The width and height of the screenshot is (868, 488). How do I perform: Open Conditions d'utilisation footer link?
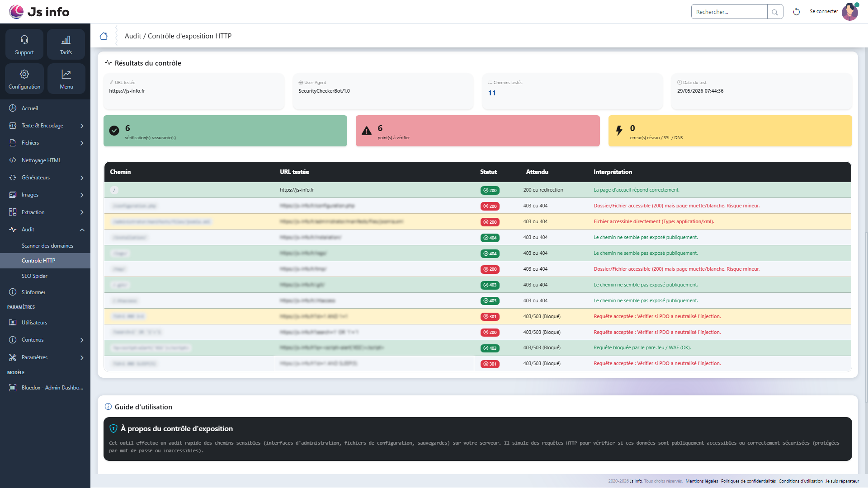801,481
